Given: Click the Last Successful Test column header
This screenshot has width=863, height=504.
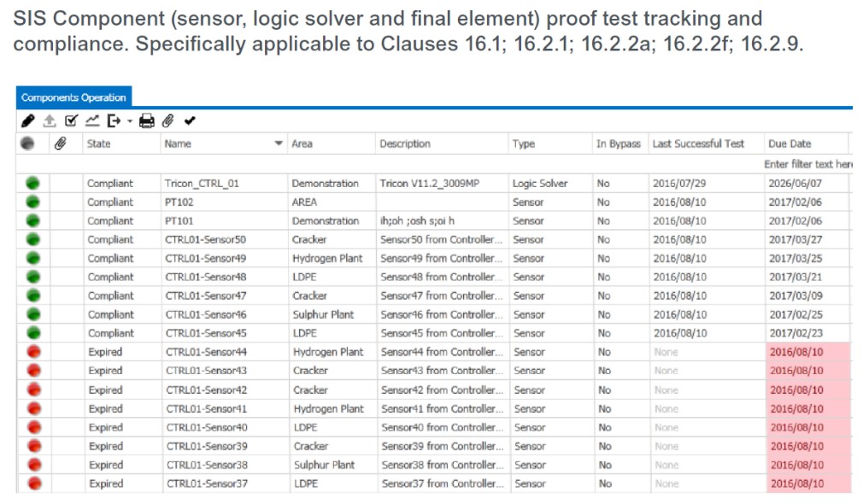Looking at the screenshot, I should pyautogui.click(x=698, y=144).
